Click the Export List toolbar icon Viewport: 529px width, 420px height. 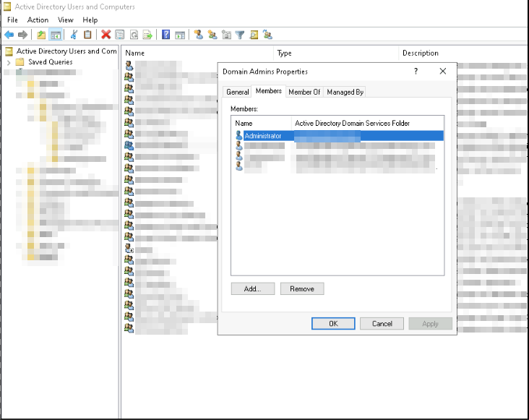coord(147,35)
